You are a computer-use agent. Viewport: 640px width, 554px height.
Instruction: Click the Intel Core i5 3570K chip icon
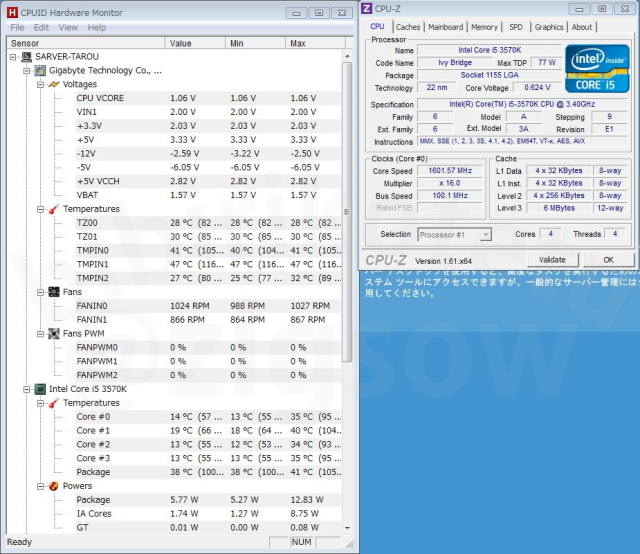[40, 389]
